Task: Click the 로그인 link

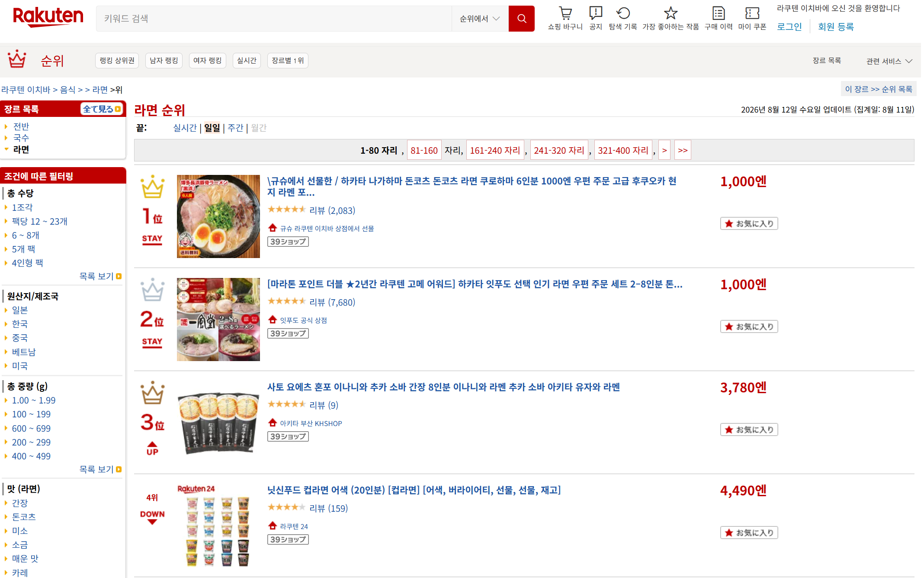Action: pyautogui.click(x=789, y=26)
